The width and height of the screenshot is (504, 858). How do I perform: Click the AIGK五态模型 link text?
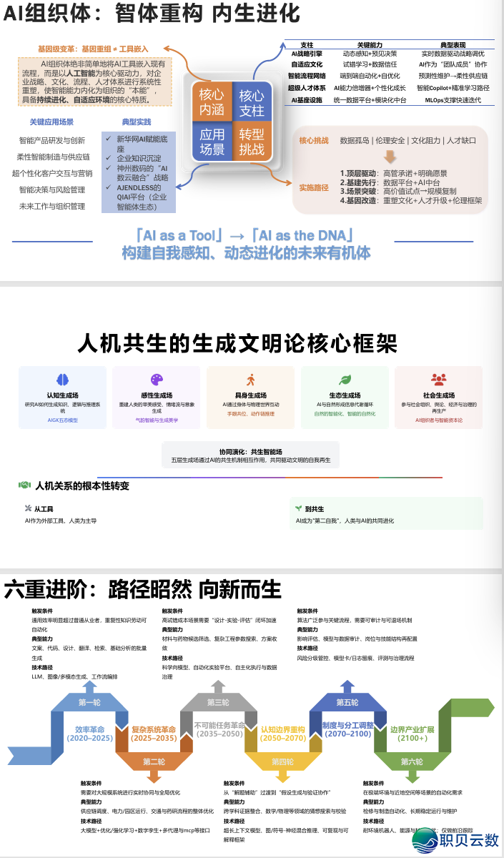point(63,420)
